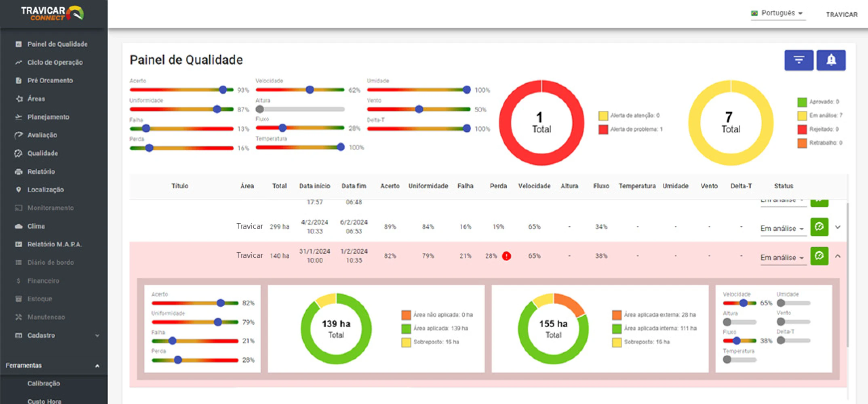Open the alerts bell icon button
This screenshot has height=404, width=868.
(x=831, y=60)
